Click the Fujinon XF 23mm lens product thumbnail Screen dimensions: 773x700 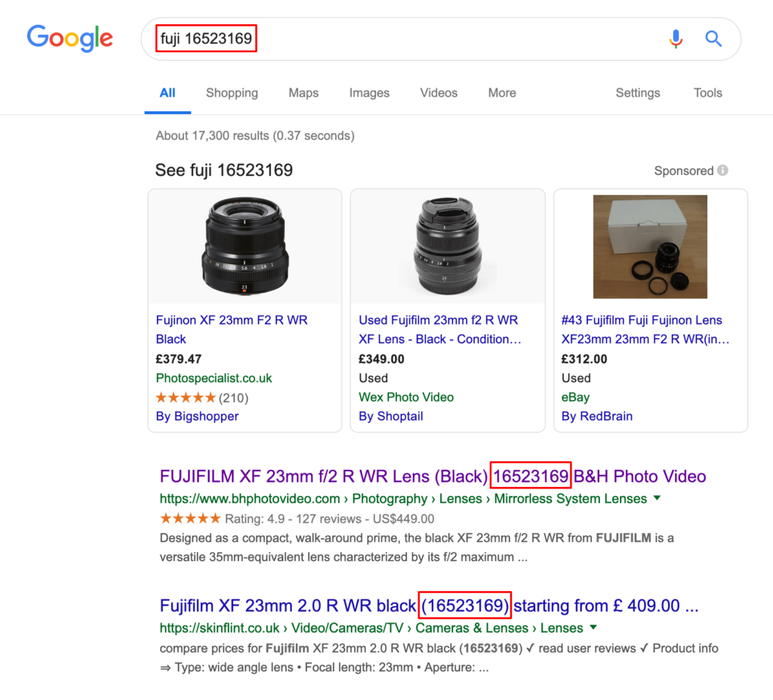[244, 245]
